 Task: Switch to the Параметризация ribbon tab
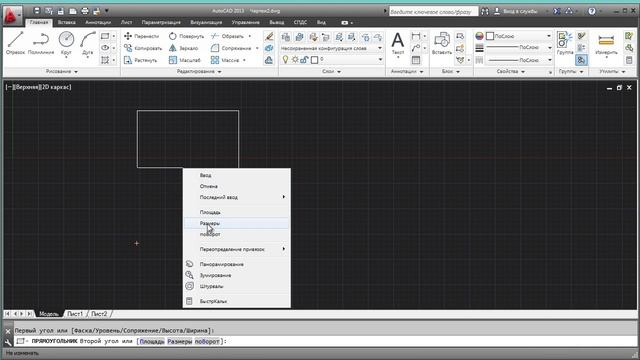pyautogui.click(x=161, y=22)
